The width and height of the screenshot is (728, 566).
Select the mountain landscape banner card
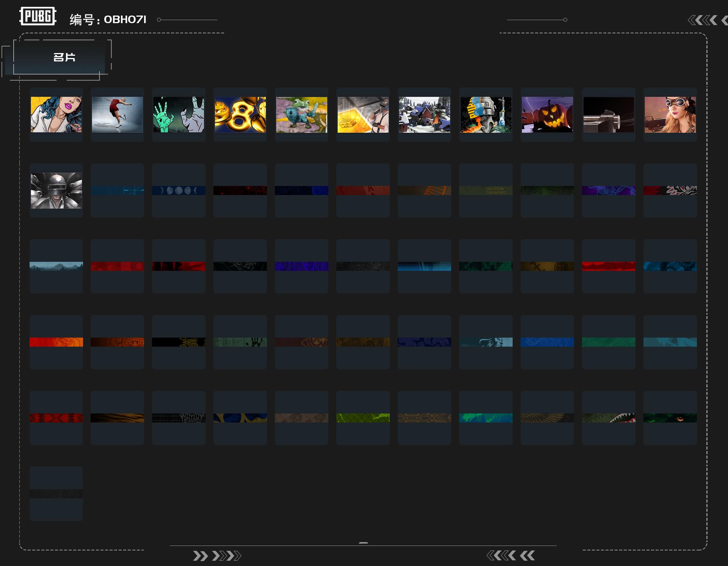[x=56, y=266]
